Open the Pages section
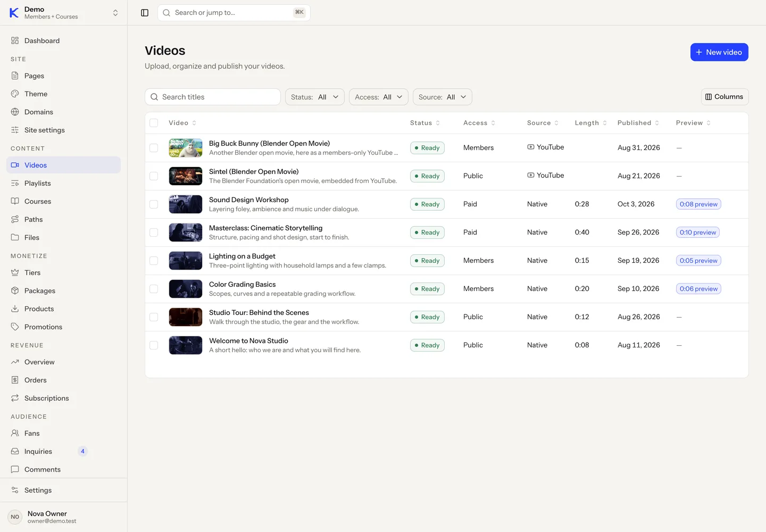Screen dimensions: 766x532 64,76
